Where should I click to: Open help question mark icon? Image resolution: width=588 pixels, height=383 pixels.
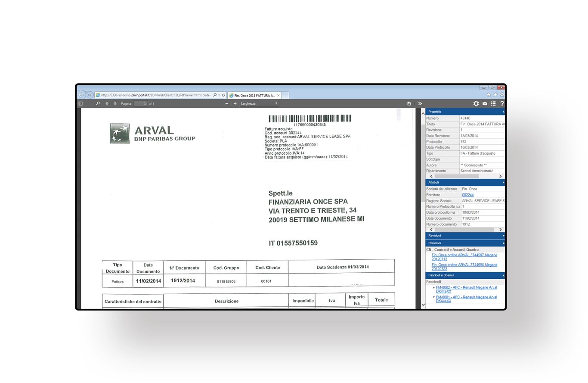502,104
